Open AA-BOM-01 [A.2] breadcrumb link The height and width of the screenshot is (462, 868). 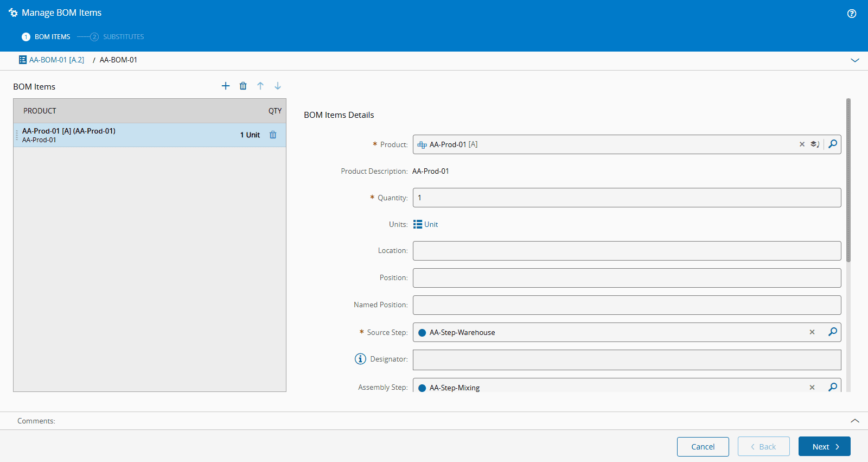pyautogui.click(x=56, y=60)
